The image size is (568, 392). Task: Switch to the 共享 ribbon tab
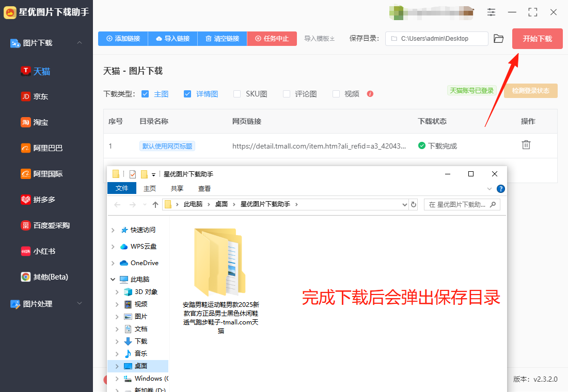click(177, 189)
